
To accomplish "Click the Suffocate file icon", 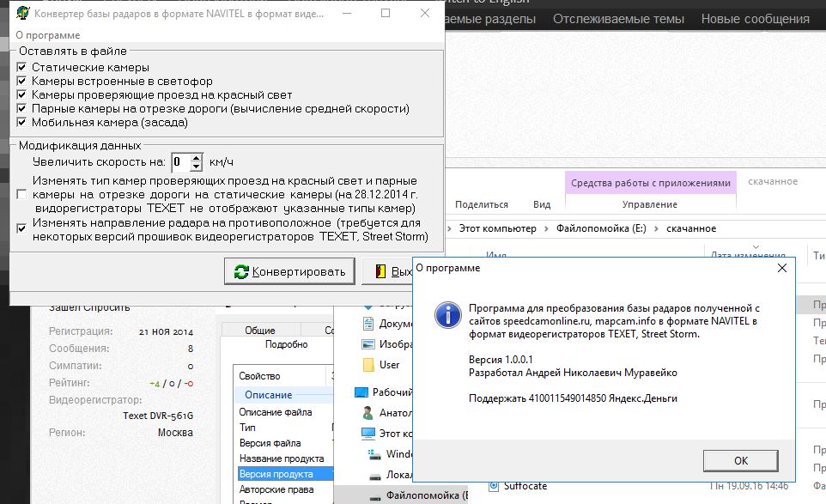I will click(x=495, y=486).
